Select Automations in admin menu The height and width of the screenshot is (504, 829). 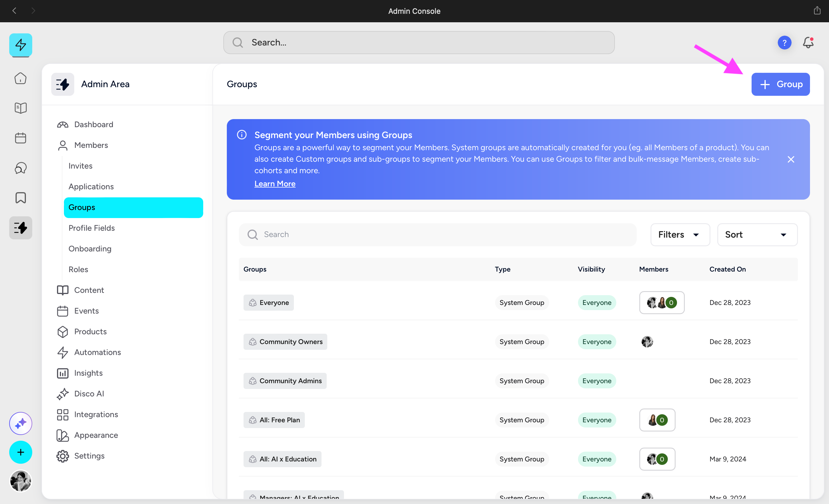[97, 352]
